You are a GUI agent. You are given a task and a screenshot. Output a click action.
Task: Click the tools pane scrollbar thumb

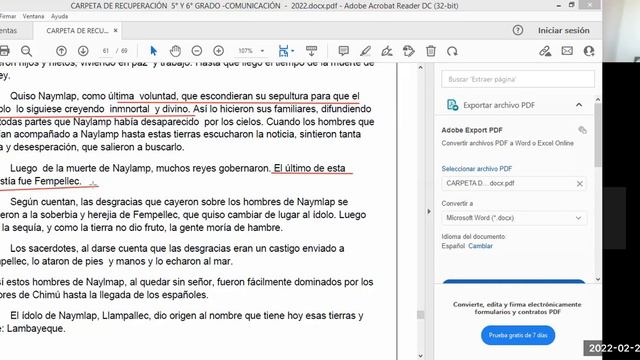(598, 135)
